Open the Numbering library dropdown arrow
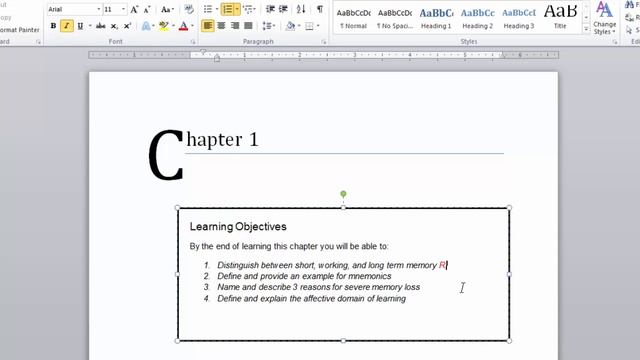 (x=237, y=9)
